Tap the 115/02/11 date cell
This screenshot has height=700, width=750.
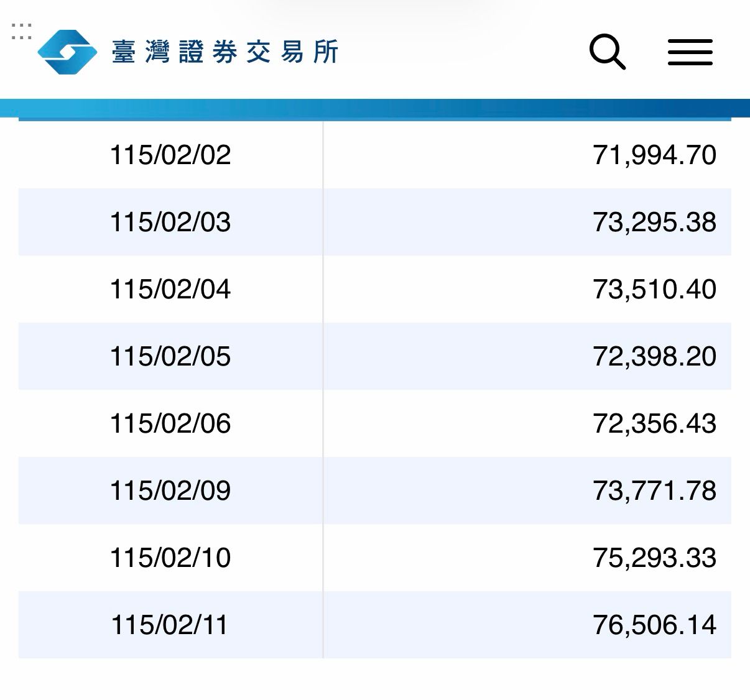[x=169, y=625]
